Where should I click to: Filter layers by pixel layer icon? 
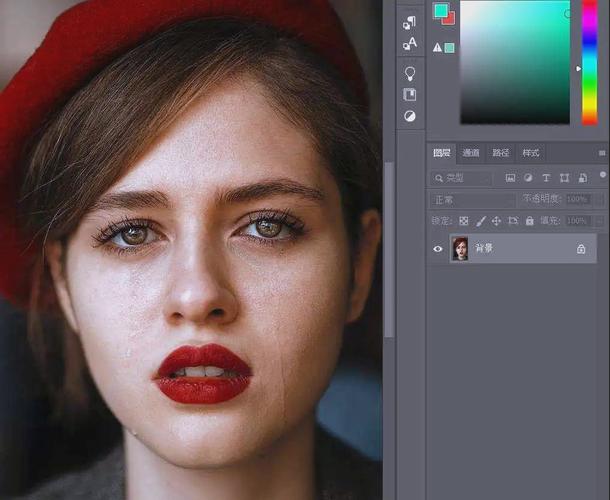tap(510, 178)
